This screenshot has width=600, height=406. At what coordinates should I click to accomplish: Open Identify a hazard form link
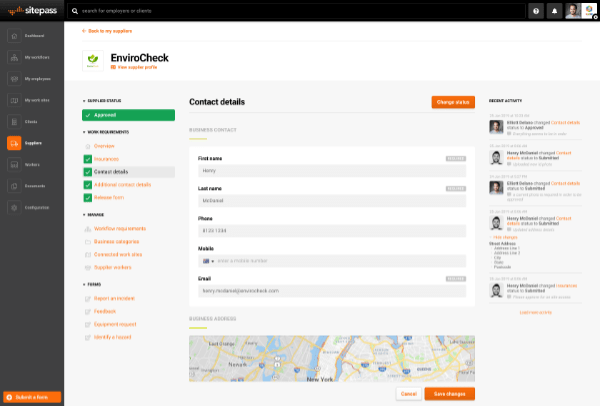pyautogui.click(x=112, y=338)
